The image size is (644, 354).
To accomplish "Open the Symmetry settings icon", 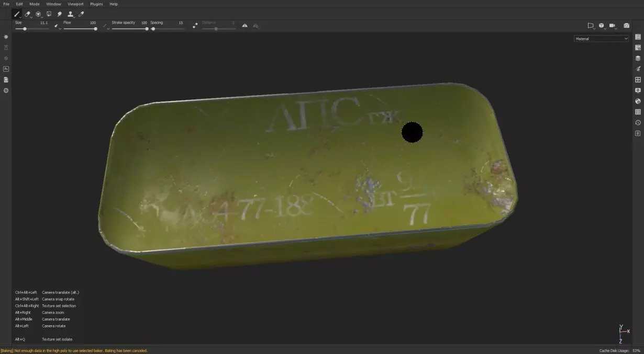I will (256, 26).
